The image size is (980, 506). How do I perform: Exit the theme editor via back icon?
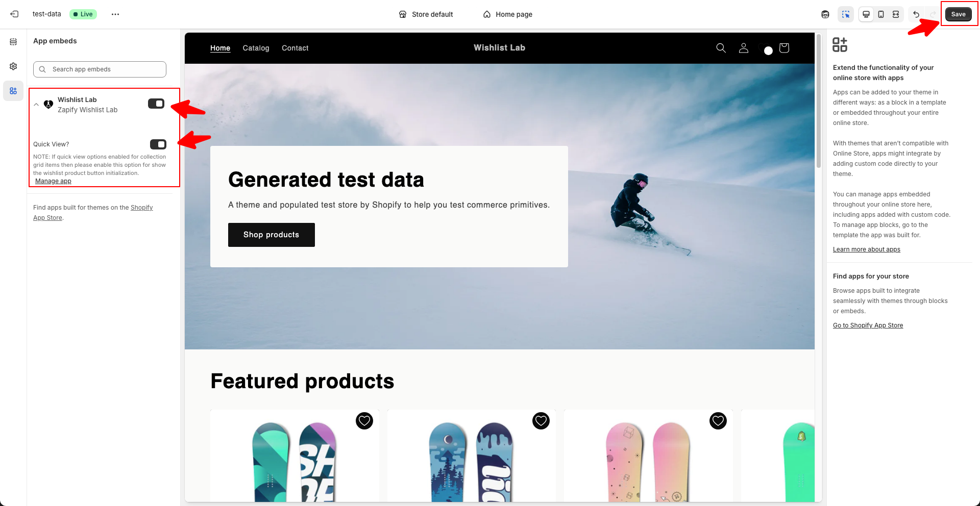(x=14, y=14)
